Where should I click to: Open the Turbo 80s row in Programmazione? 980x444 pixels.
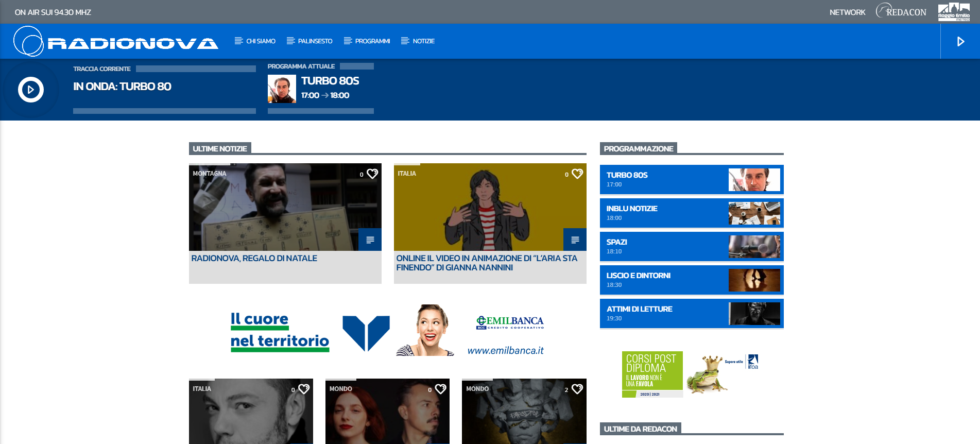click(x=692, y=180)
